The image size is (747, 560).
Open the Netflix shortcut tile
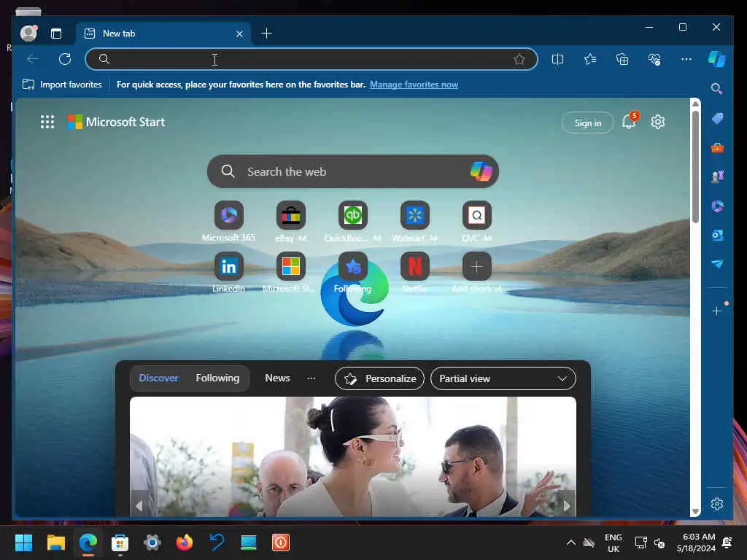coord(414,266)
